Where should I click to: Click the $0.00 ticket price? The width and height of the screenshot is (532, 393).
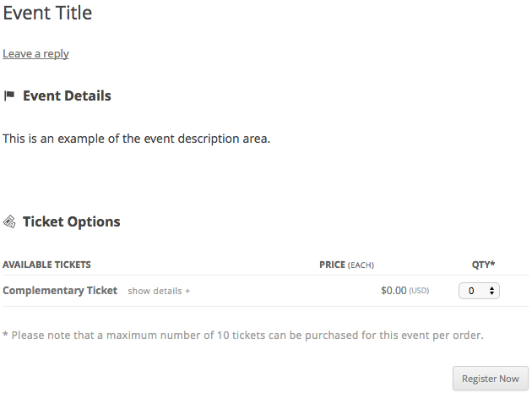(394, 290)
